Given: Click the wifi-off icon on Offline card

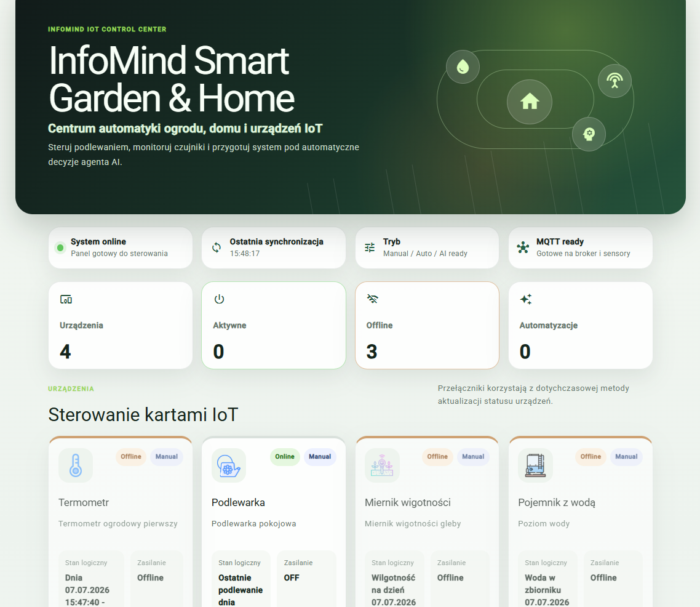Looking at the screenshot, I should click(372, 299).
